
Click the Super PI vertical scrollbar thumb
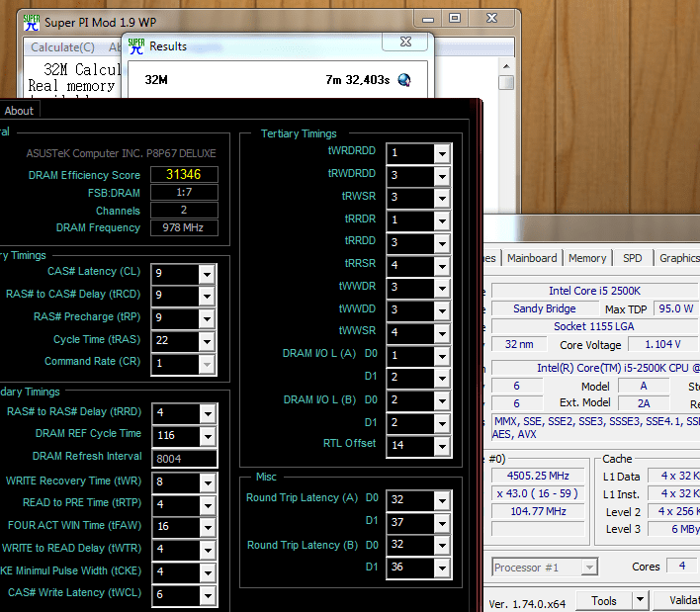pyautogui.click(x=506, y=83)
